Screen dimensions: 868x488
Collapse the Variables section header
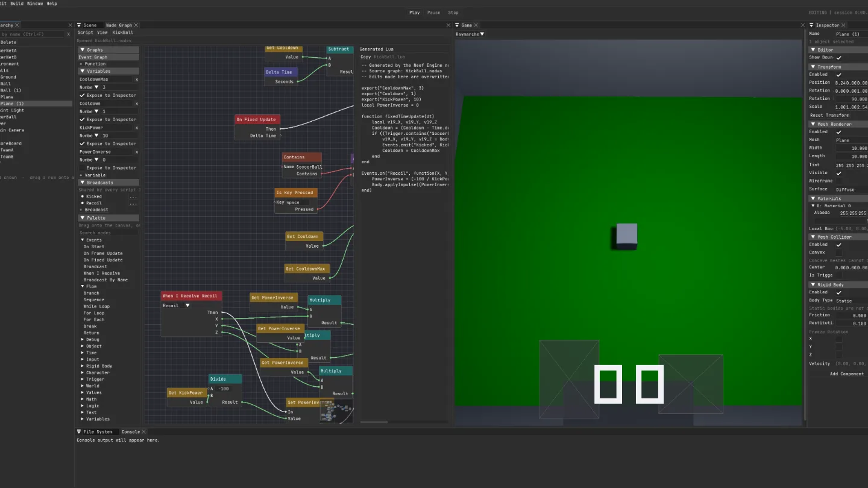[108, 71]
